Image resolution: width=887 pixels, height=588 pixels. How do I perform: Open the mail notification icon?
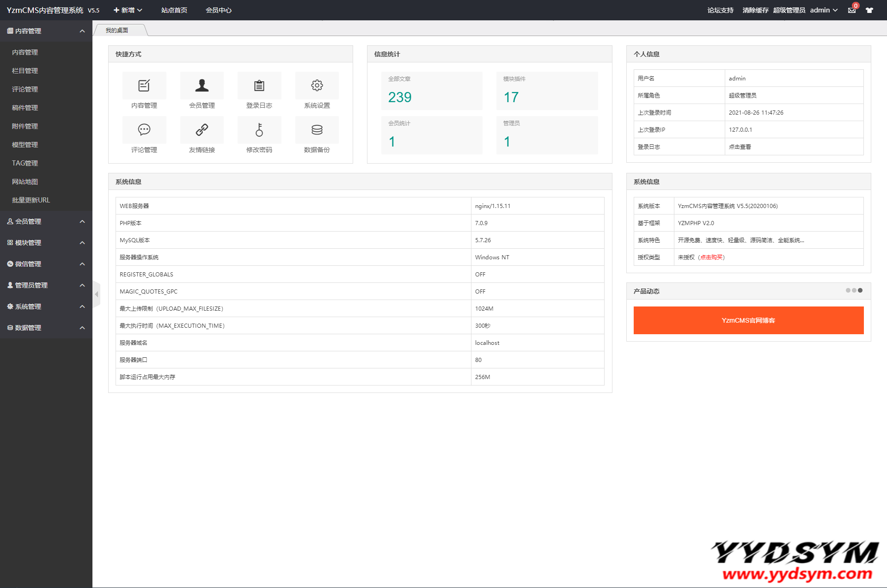(851, 10)
